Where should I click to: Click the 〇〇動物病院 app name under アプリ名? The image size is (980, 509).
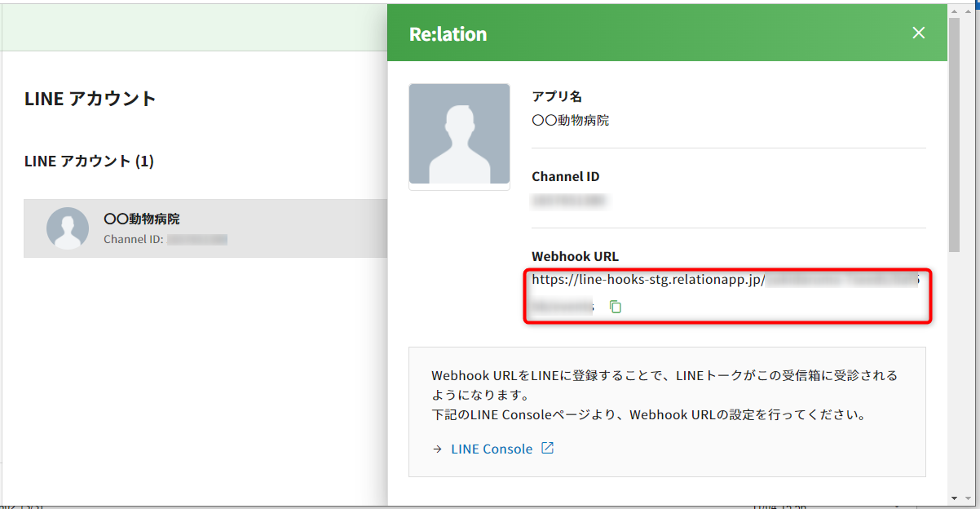(x=570, y=121)
